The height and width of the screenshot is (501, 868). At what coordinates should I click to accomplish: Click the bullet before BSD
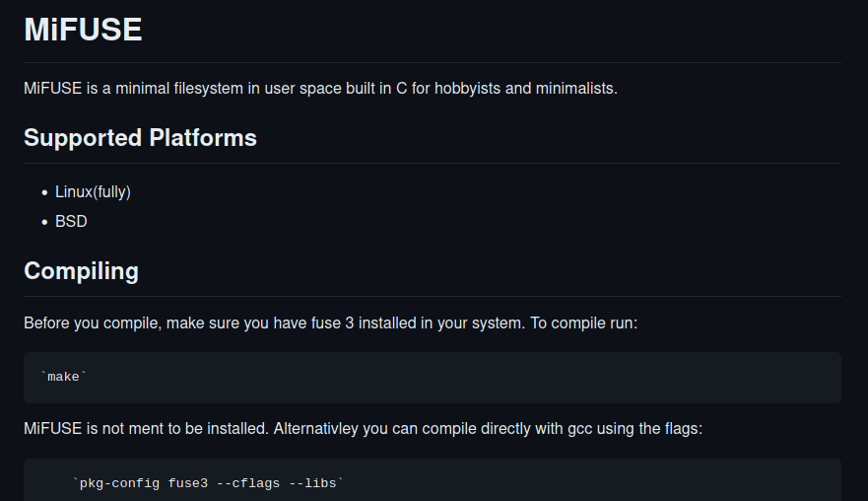[45, 222]
